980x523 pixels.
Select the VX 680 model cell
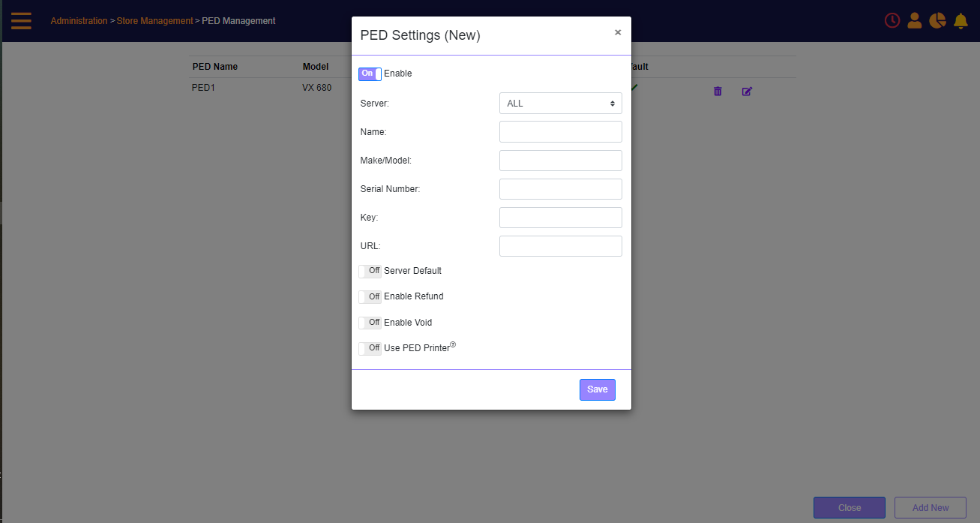(x=316, y=88)
